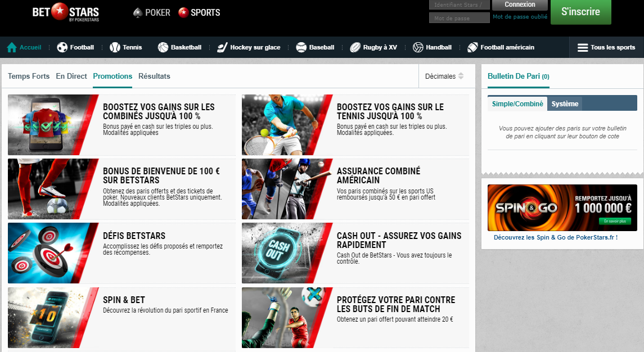Select the Simple/Combiné bet slip tab
Viewport: 644px width, 352px height.
coord(517,103)
